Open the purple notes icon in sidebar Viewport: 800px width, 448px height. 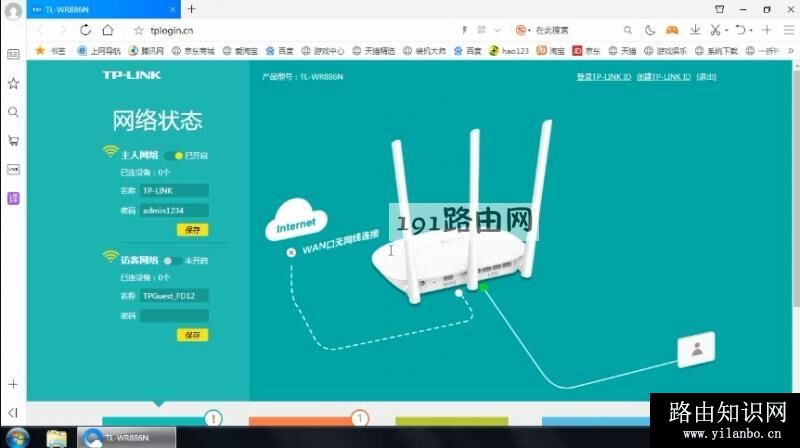[x=13, y=198]
